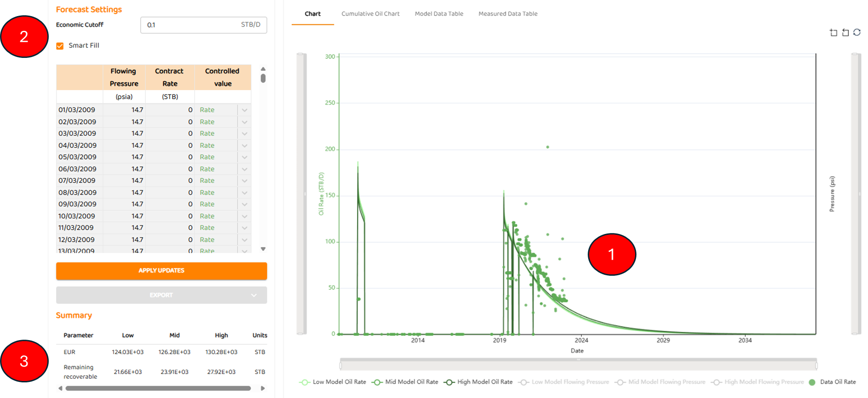Expand the Export button dropdown chevron
This screenshot has width=868, height=398.
pyautogui.click(x=254, y=296)
